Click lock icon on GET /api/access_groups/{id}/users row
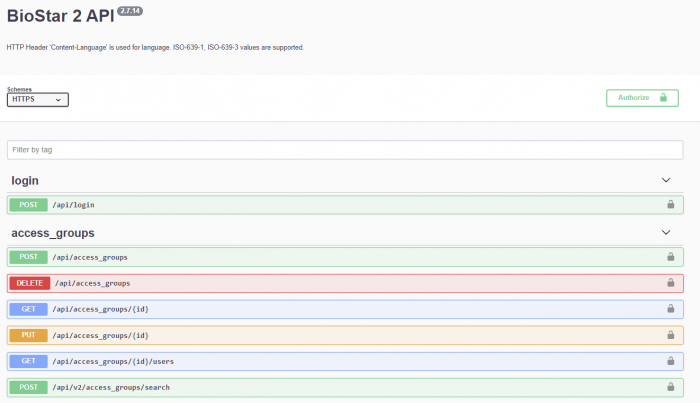Image resolution: width=700 pixels, height=403 pixels. (671, 361)
